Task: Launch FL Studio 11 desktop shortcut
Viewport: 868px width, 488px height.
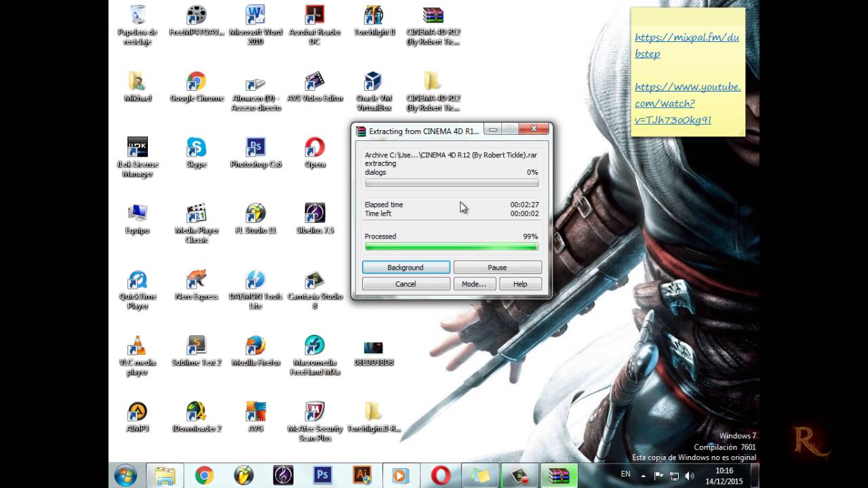Action: (256, 219)
